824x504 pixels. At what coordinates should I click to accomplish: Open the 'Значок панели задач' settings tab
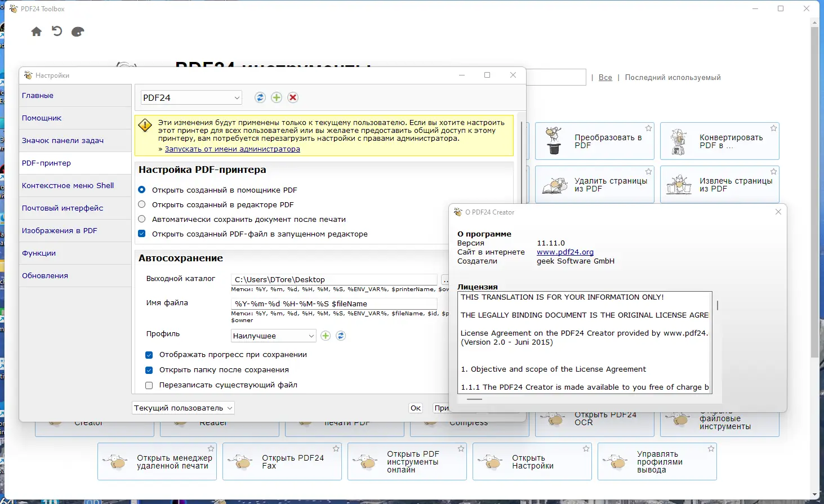click(75, 141)
